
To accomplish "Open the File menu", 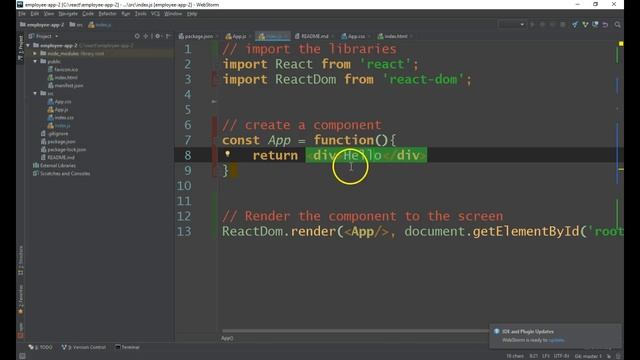I will 22,14.
